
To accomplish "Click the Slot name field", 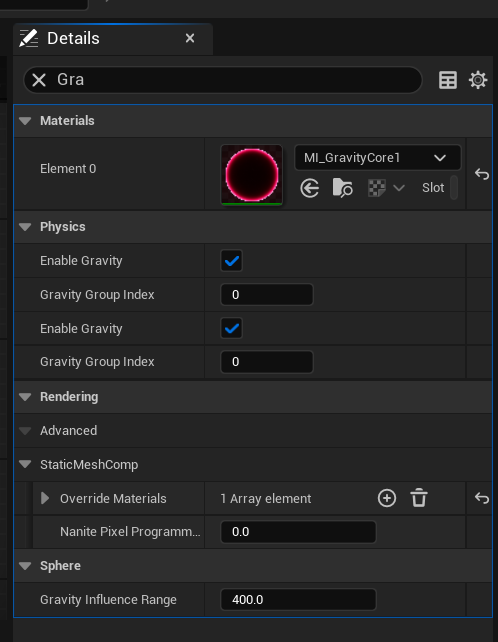I will tap(454, 188).
